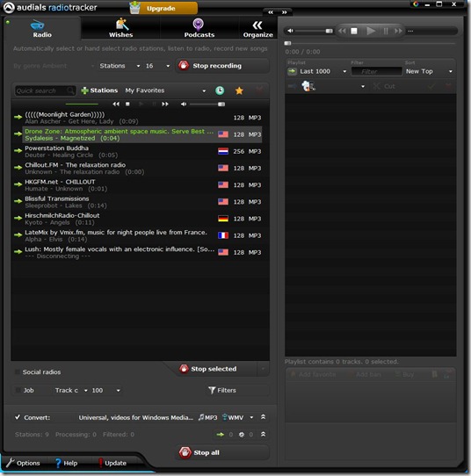The height and width of the screenshot is (476, 471).
Task: Click the main player rewind button
Action: (342, 31)
